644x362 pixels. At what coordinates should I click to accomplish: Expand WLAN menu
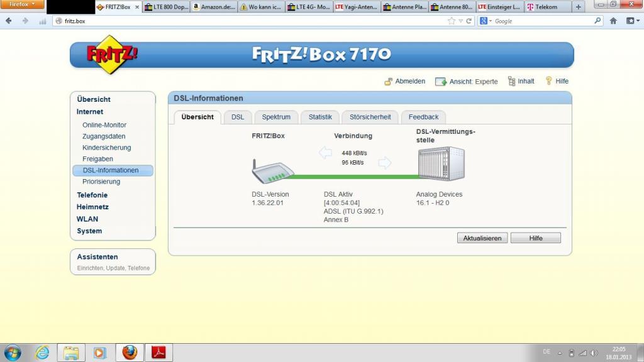[87, 219]
